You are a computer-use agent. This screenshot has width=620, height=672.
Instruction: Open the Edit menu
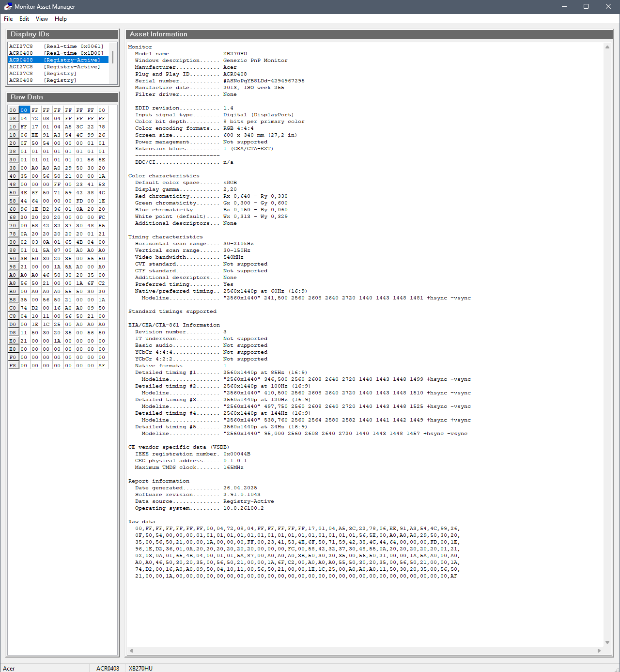coord(24,19)
